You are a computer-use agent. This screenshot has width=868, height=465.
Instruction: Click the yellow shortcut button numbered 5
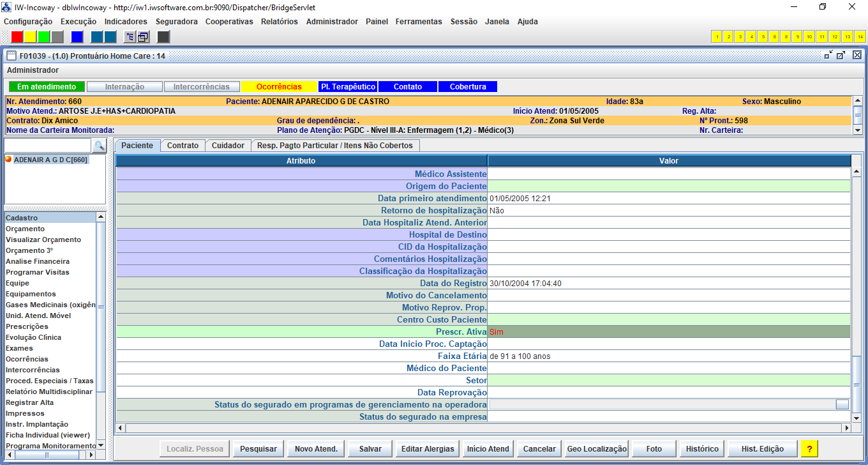click(x=763, y=36)
